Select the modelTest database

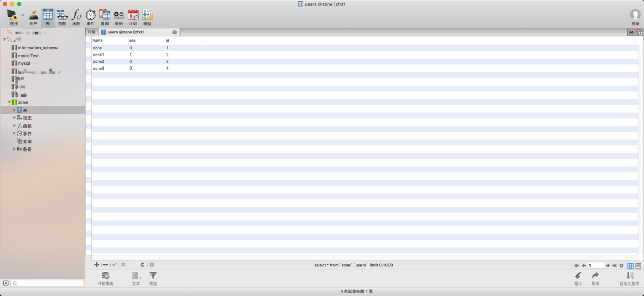[x=28, y=56]
